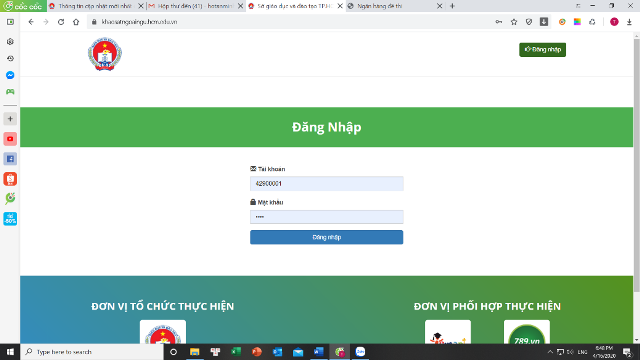Focus the Mật khẩu password field
Viewport: 640px width, 360px height.
tap(327, 217)
